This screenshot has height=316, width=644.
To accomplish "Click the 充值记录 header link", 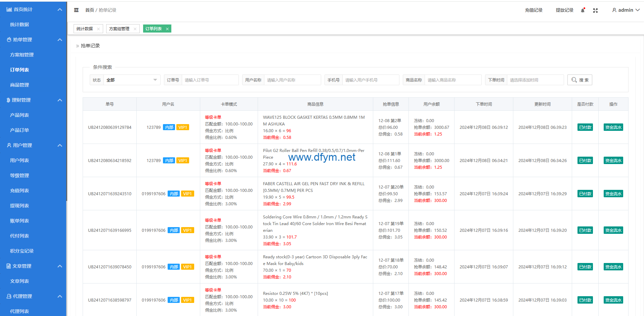I will [534, 10].
